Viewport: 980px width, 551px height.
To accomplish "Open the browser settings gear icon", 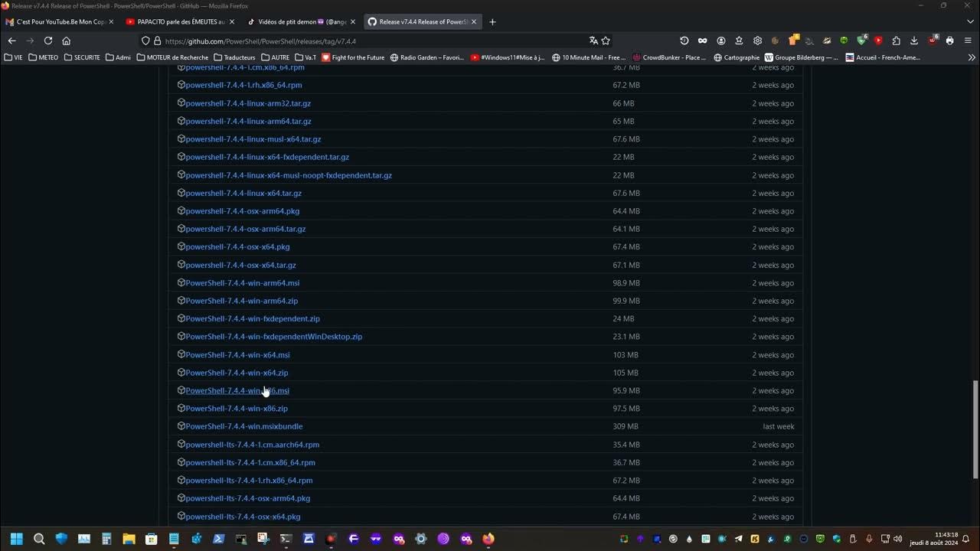I will click(x=757, y=41).
